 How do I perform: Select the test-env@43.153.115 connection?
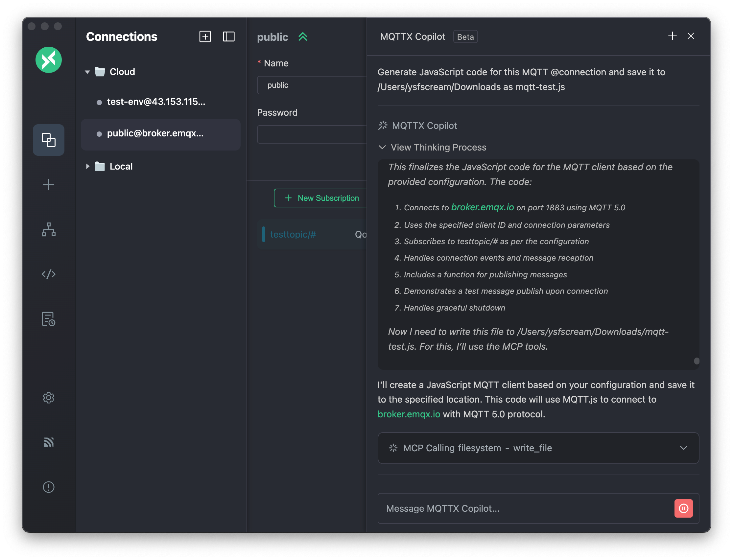coord(156,102)
